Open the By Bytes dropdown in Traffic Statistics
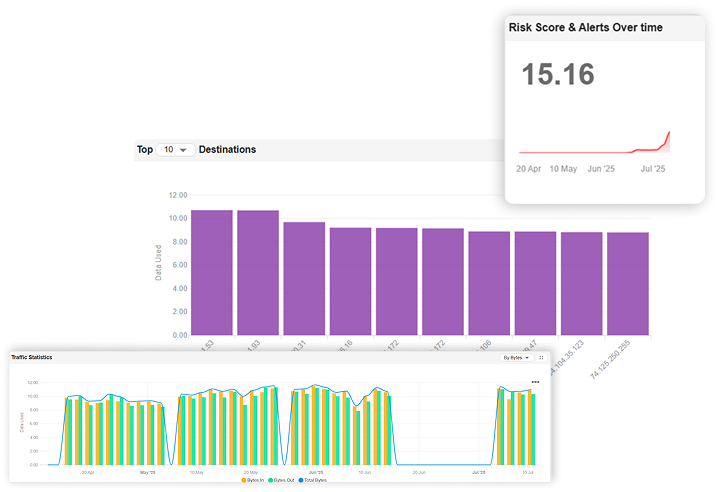 [517, 357]
